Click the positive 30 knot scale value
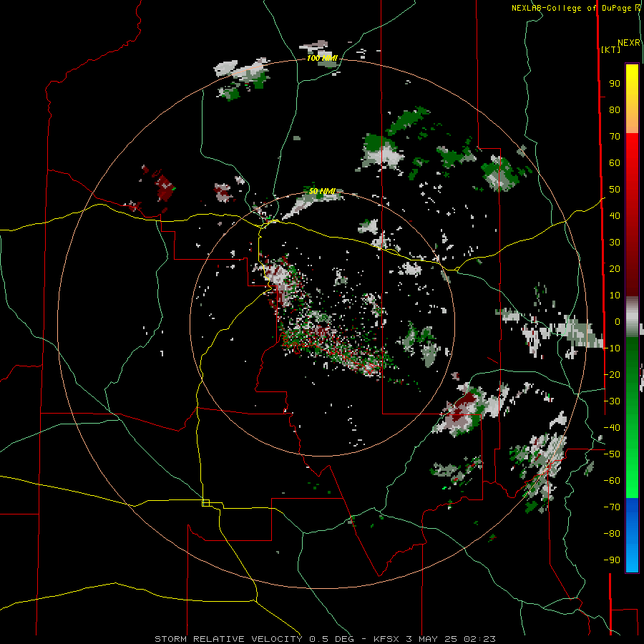This screenshot has height=644, width=644. (x=615, y=243)
